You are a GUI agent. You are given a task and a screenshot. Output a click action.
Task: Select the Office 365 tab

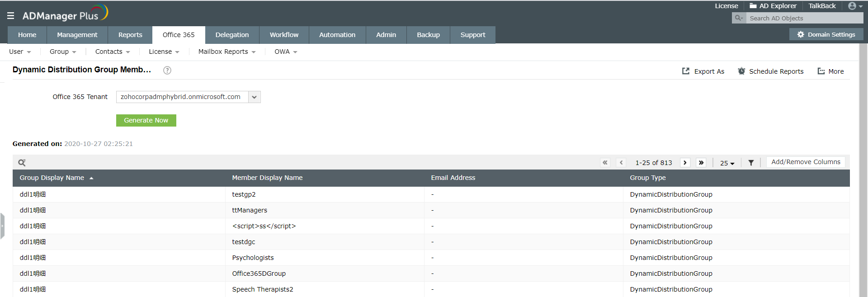[x=179, y=35]
